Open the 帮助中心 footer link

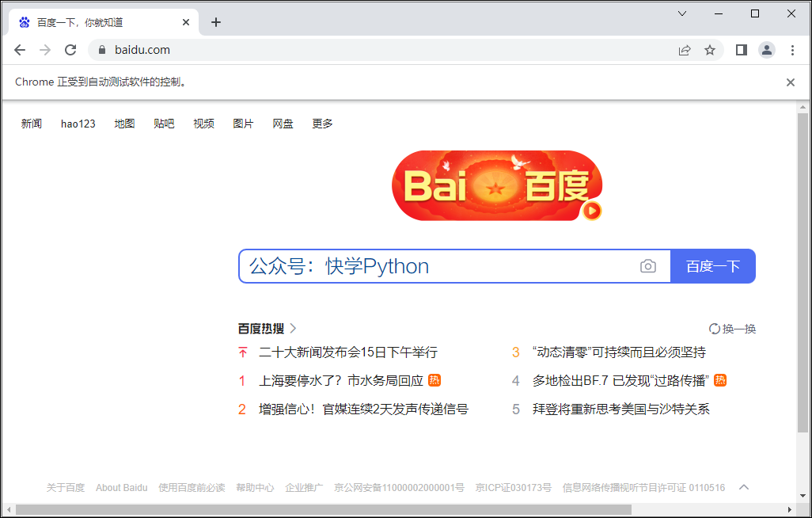[x=255, y=487]
